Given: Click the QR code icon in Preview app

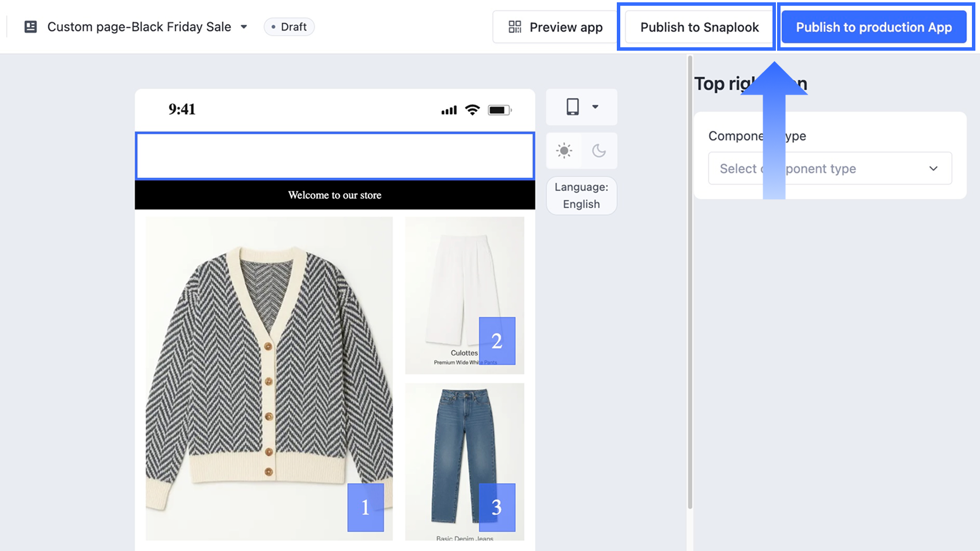Looking at the screenshot, I should [x=515, y=27].
